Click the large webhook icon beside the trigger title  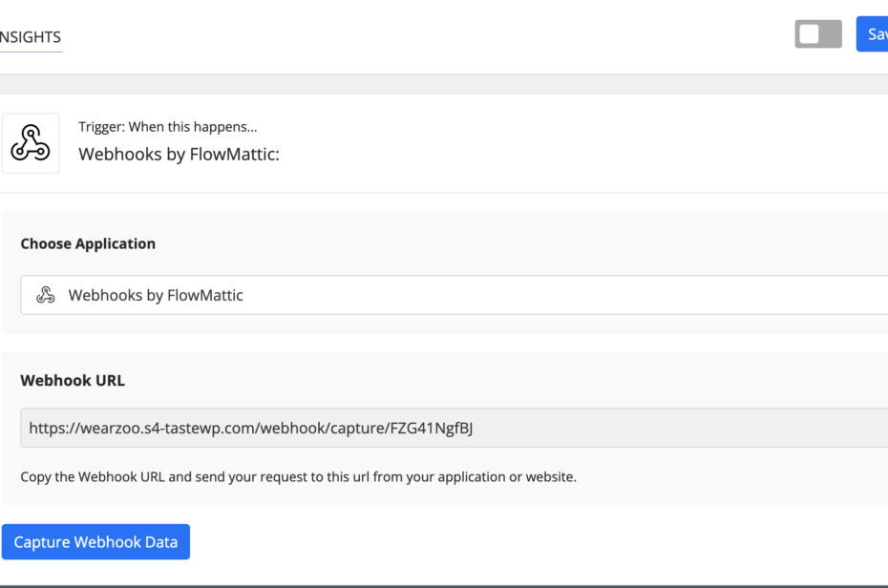pyautogui.click(x=31, y=143)
